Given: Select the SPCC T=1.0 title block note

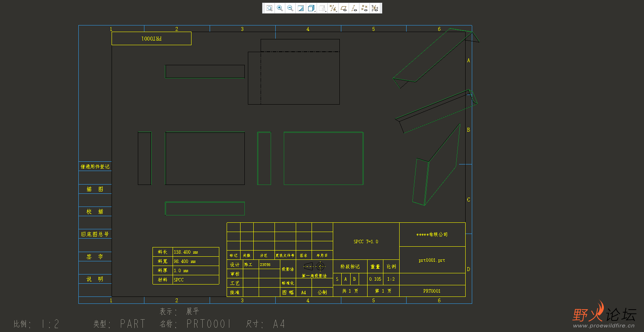Looking at the screenshot, I should (x=366, y=241).
